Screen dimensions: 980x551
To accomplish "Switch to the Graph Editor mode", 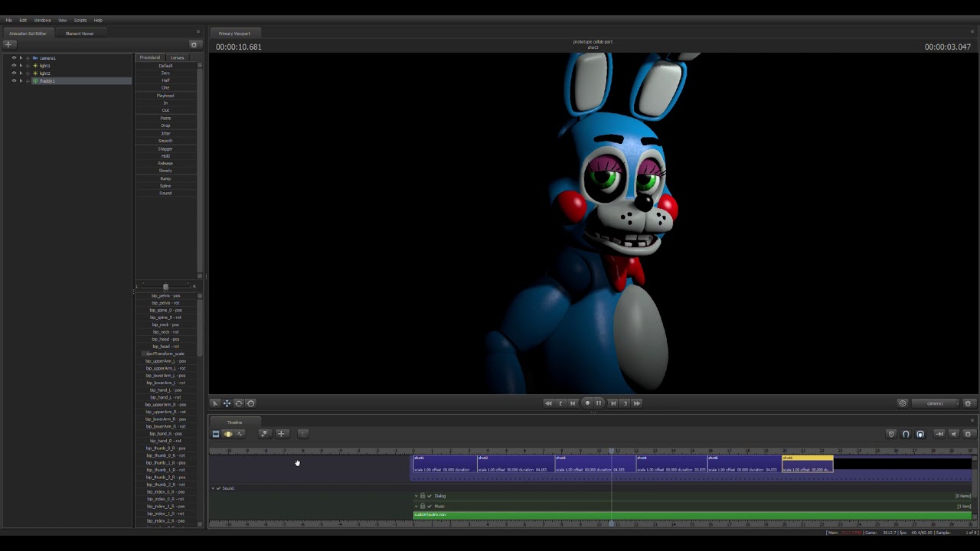I will tap(239, 434).
